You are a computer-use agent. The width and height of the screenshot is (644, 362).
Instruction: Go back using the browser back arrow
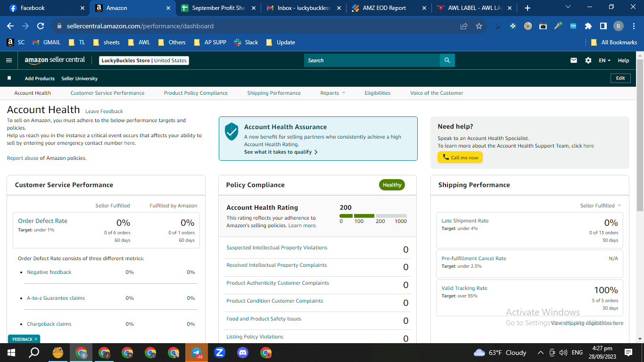(x=10, y=26)
